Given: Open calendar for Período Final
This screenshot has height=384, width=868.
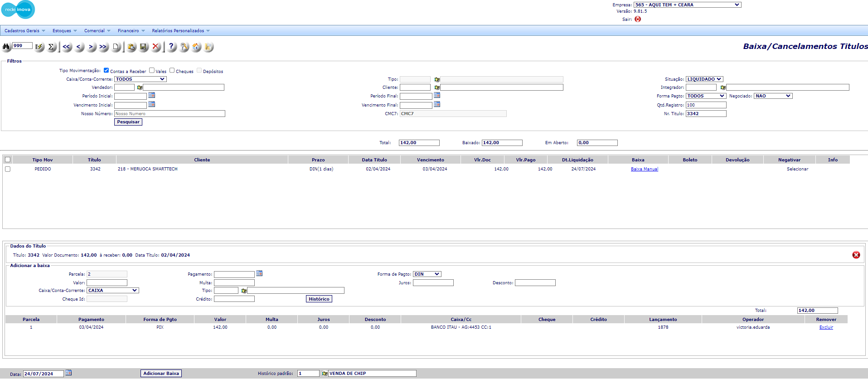Looking at the screenshot, I should pos(437,95).
